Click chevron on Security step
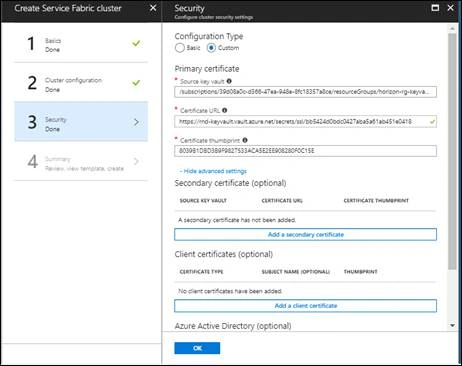Viewport: 462px width, 366px height. tap(136, 122)
